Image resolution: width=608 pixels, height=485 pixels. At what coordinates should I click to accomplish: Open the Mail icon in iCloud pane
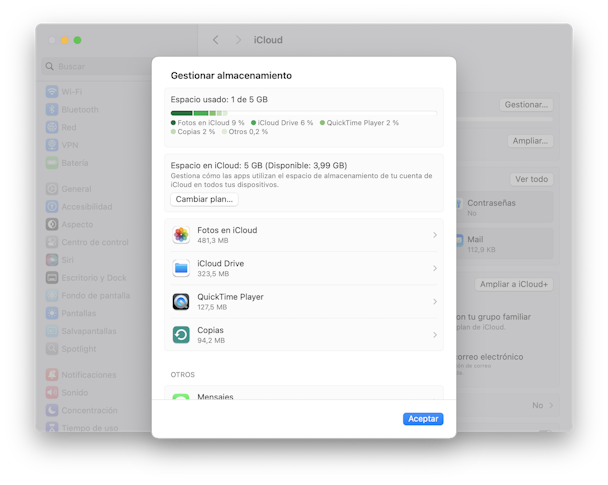click(x=460, y=240)
